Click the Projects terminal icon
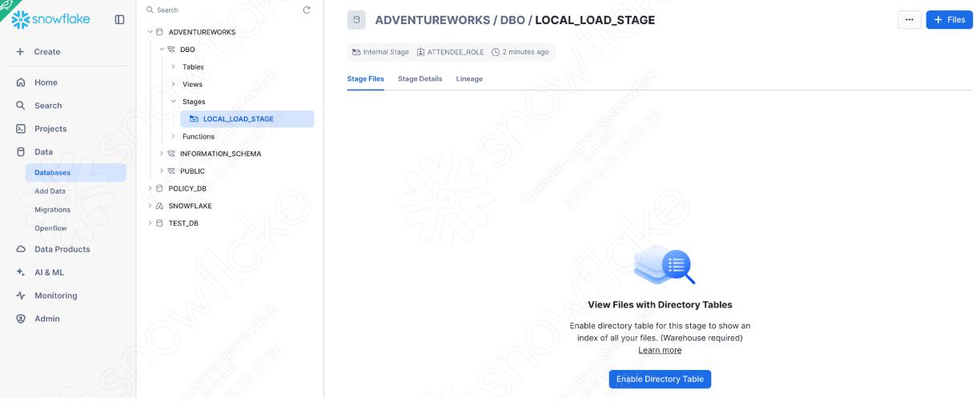 (21, 129)
